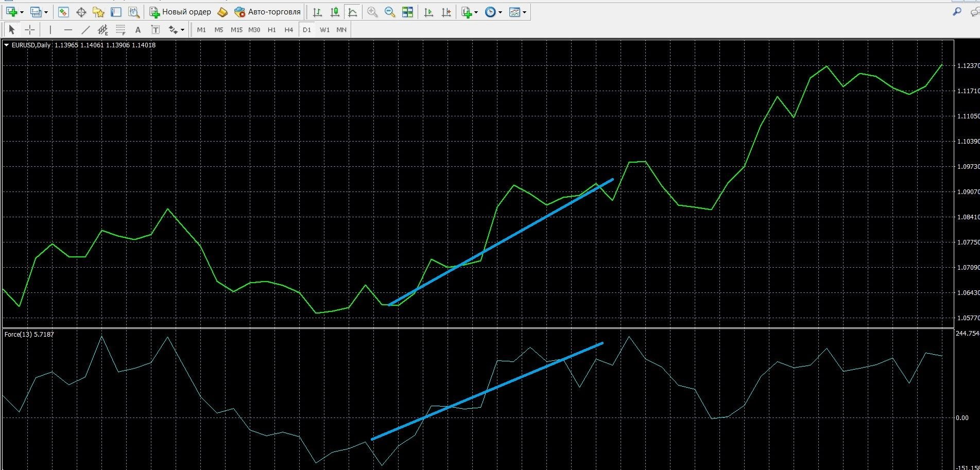Select the D1 timeframe button
980x470 pixels.
click(307, 30)
